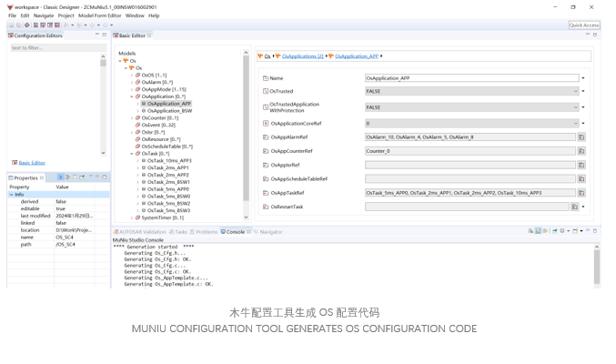Minimize the Console panel
Image resolution: width=616 pixels, height=364 pixels.
pos(588,230)
